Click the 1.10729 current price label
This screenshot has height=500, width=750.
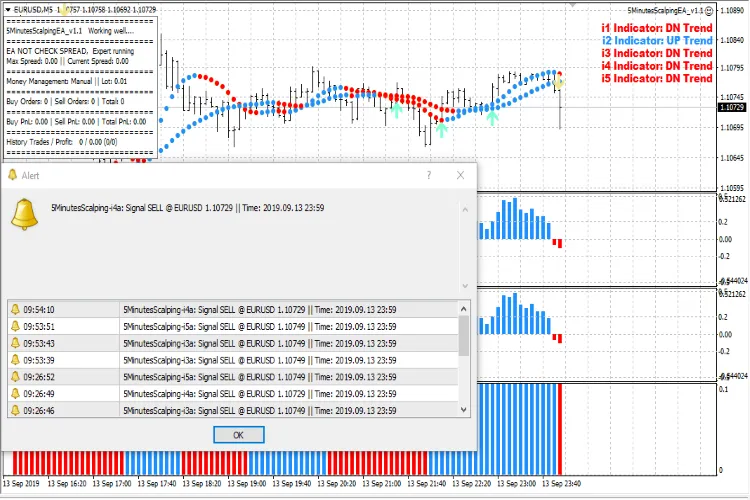click(732, 107)
